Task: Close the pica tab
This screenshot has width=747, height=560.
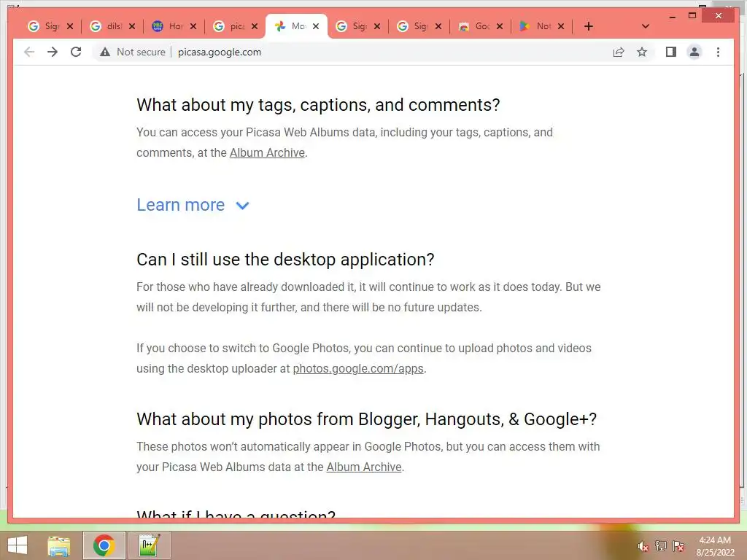Action: tap(255, 26)
